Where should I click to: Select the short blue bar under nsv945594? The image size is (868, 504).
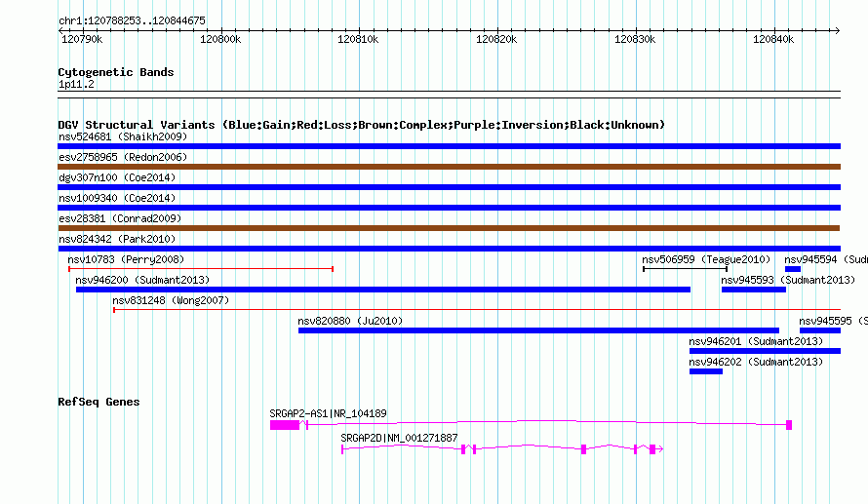click(x=793, y=269)
